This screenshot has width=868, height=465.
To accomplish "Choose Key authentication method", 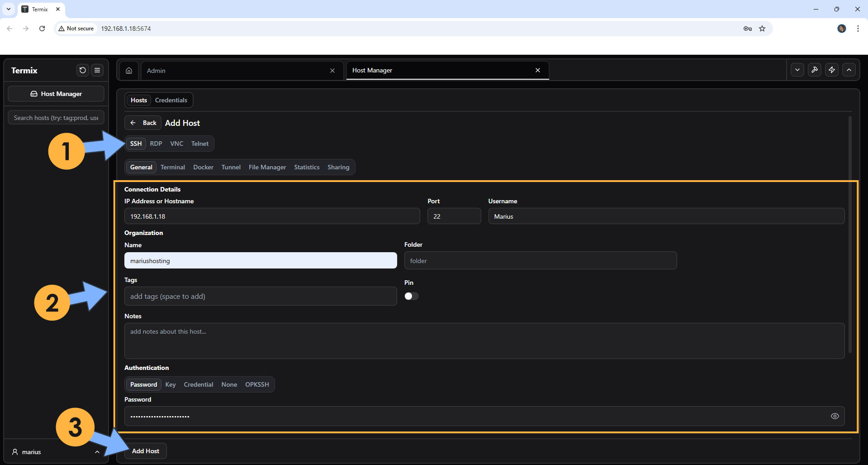I will click(x=170, y=384).
